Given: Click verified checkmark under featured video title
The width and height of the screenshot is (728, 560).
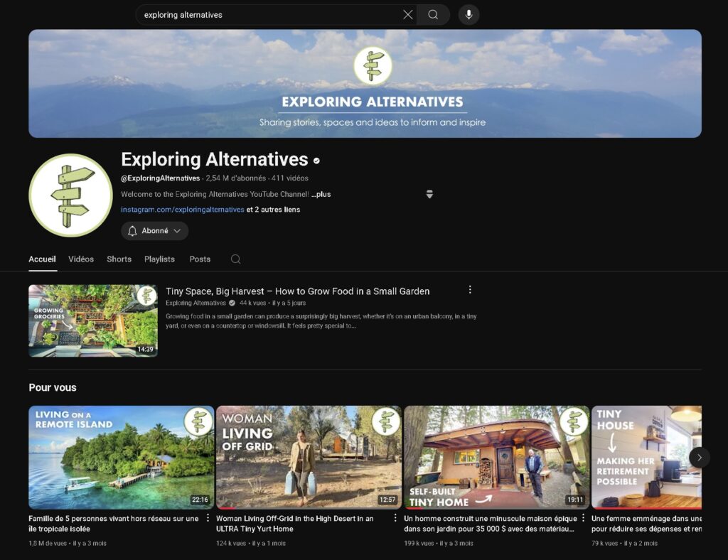Looking at the screenshot, I should point(232,303).
